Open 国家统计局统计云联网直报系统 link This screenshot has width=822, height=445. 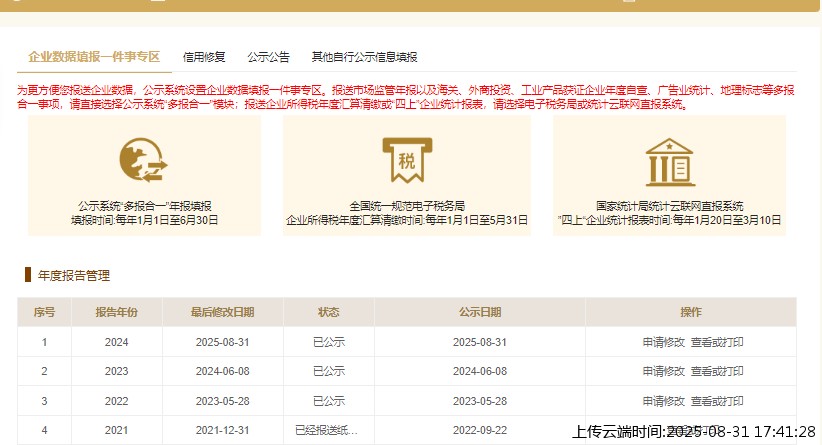669,206
